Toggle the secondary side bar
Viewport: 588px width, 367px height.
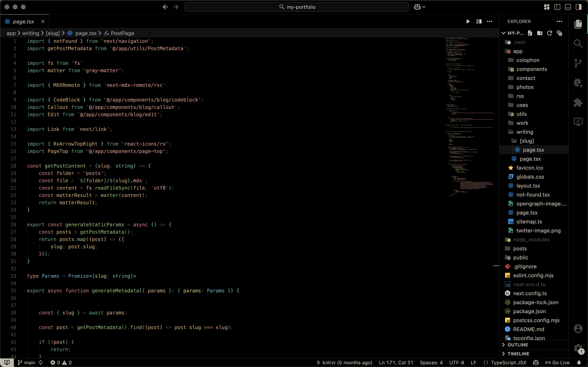pos(579,7)
